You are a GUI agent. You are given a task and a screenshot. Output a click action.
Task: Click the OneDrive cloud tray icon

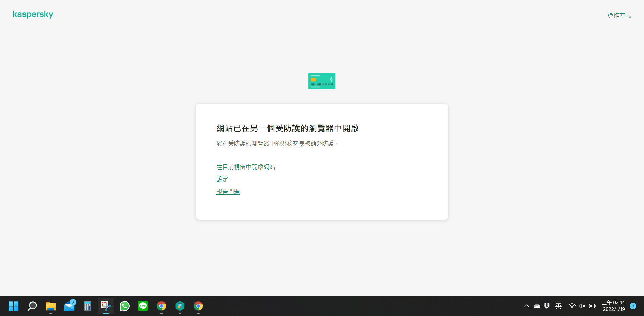[x=537, y=306]
